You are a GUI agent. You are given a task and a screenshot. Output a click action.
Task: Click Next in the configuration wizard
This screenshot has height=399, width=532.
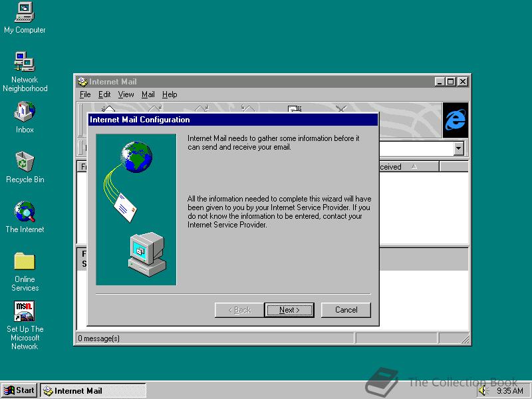click(x=289, y=310)
